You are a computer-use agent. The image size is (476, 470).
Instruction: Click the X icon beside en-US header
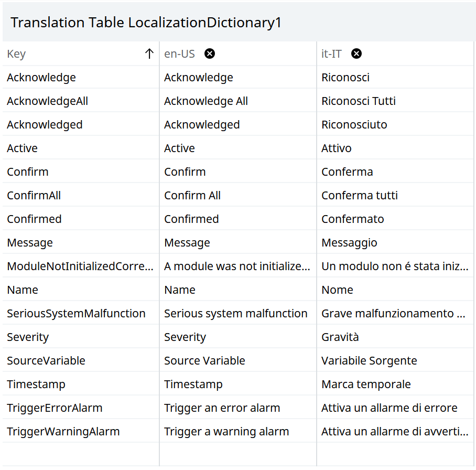209,53
